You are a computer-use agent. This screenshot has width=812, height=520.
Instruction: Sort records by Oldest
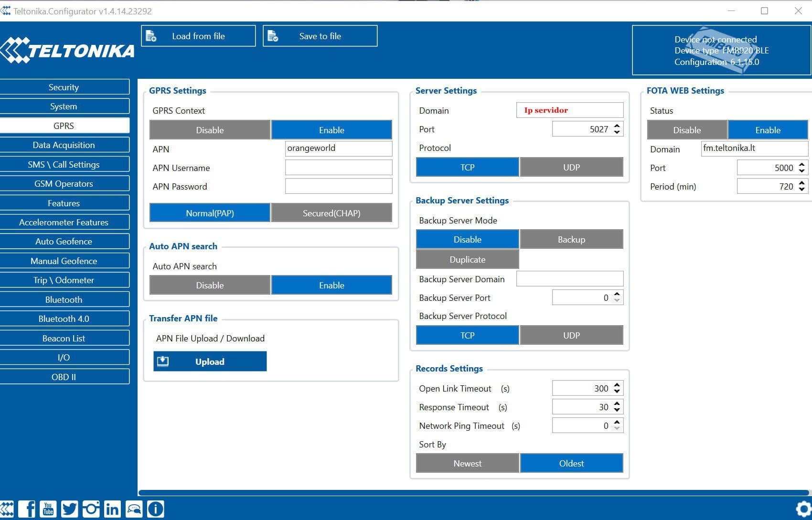click(571, 463)
